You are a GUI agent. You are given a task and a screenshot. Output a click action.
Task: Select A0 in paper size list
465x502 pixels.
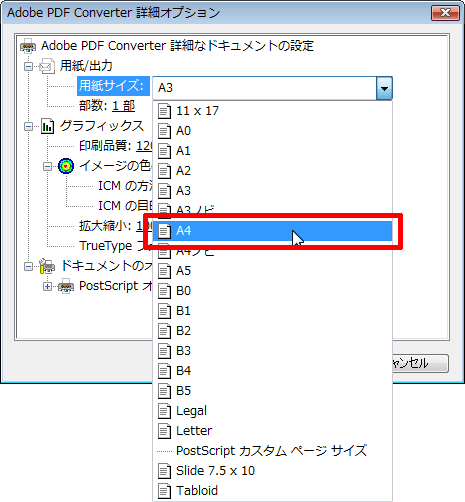coord(272,131)
